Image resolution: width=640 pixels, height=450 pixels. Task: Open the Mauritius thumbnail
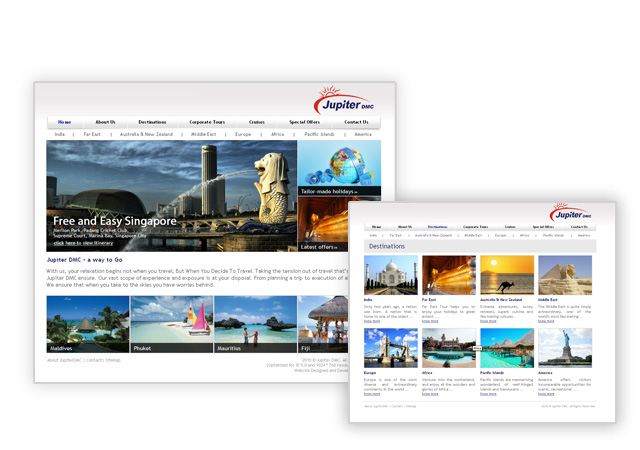tap(256, 324)
